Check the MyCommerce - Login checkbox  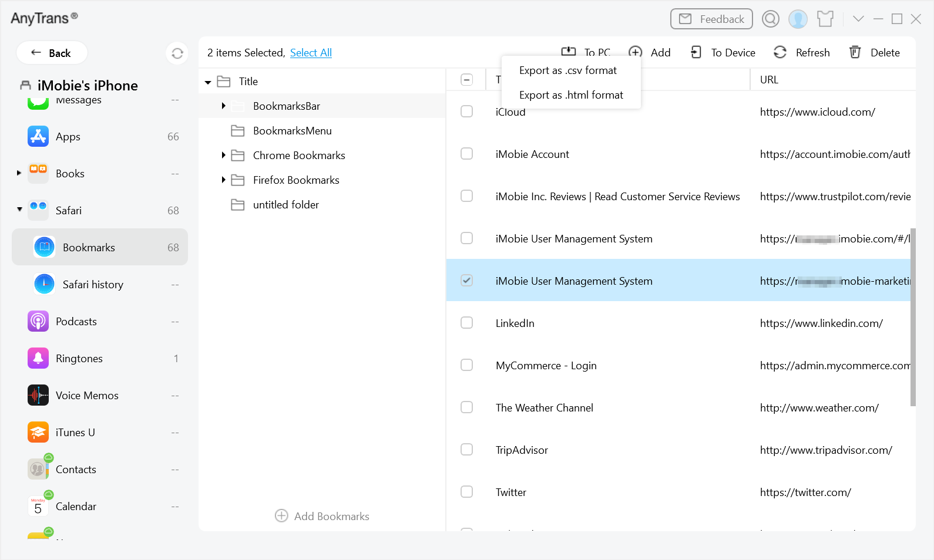(467, 365)
